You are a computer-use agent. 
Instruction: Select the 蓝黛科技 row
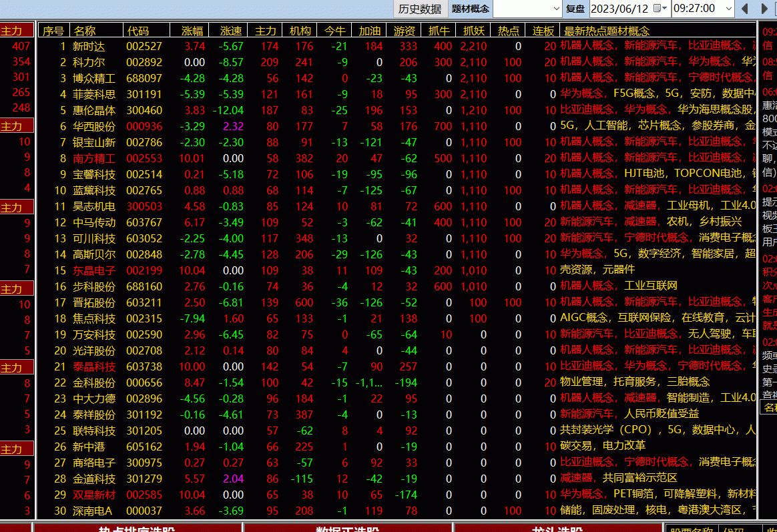[397, 190]
